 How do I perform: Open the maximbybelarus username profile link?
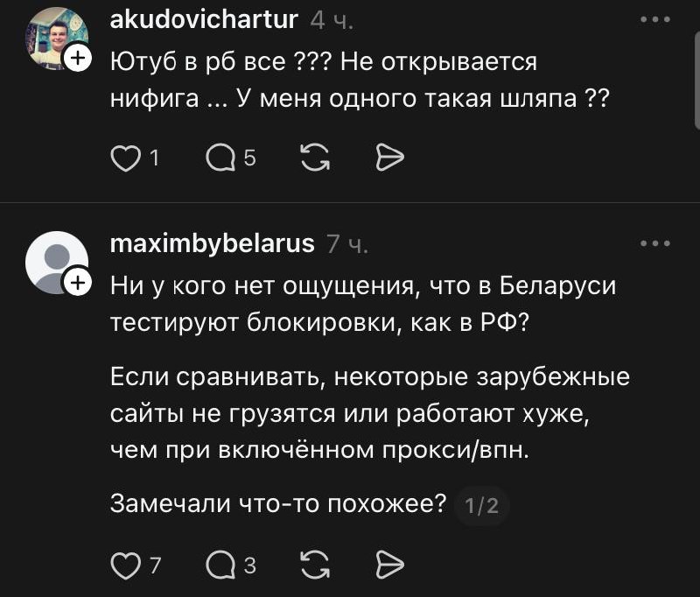[213, 243]
